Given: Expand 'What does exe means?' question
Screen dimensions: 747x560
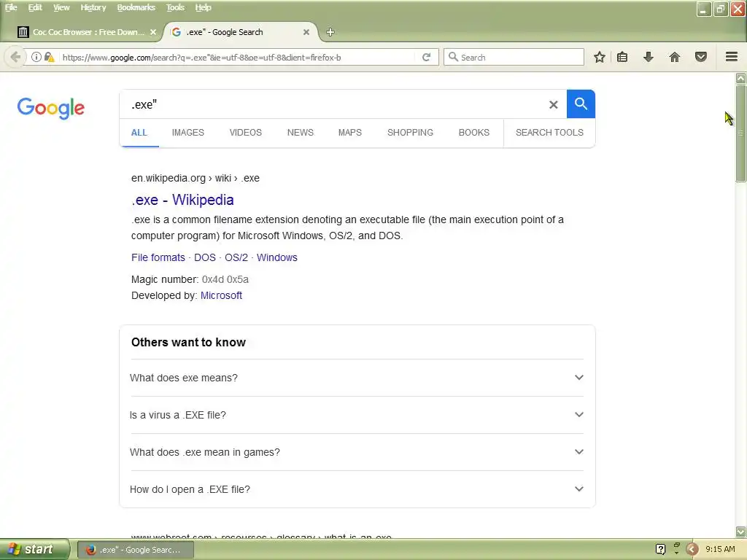Looking at the screenshot, I should [357, 378].
